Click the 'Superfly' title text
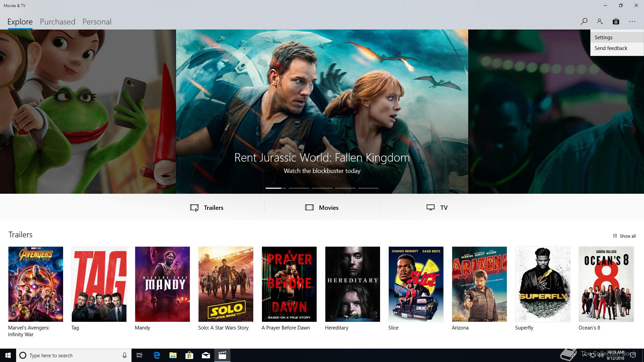644x362 pixels. click(x=524, y=328)
